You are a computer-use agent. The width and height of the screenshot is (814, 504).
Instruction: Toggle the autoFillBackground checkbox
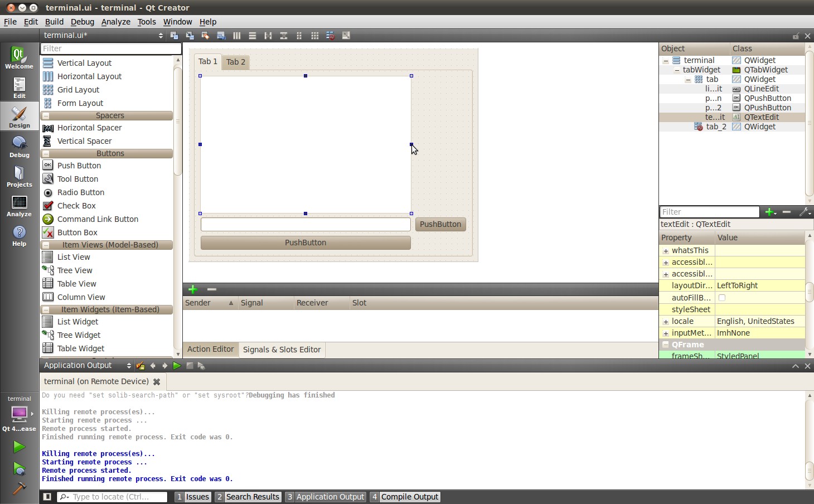pos(722,298)
